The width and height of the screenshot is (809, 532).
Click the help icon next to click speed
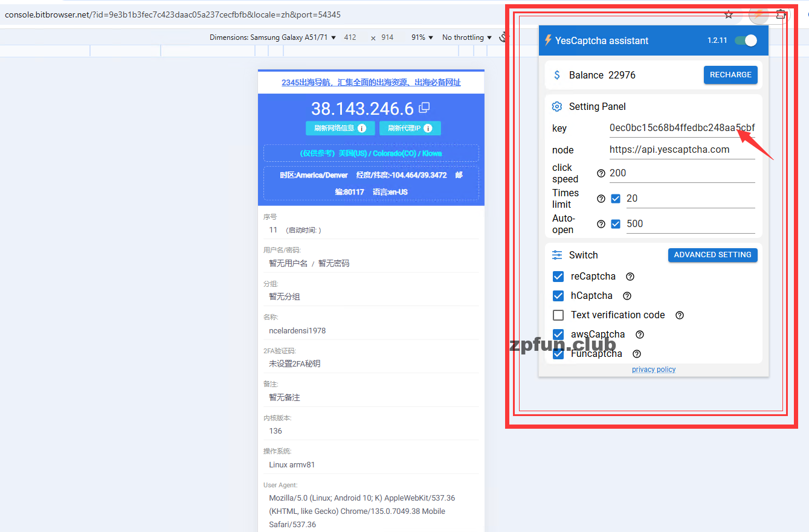601,173
